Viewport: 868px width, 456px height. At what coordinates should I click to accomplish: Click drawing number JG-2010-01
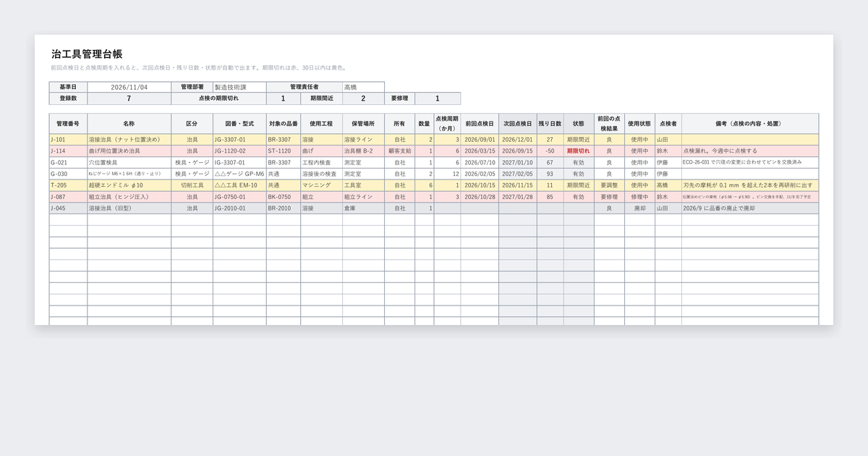click(x=239, y=208)
